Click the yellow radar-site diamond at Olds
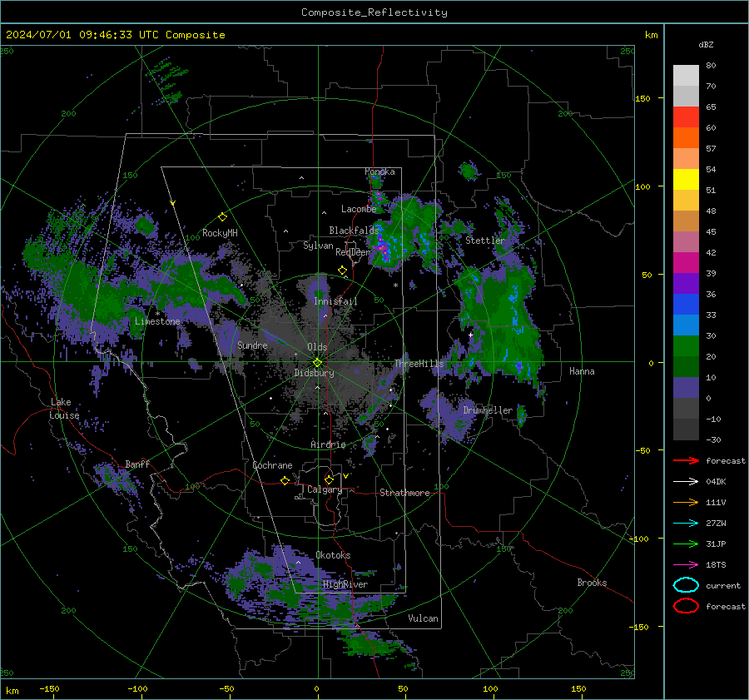Screen dimensions: 749x700 click(317, 363)
